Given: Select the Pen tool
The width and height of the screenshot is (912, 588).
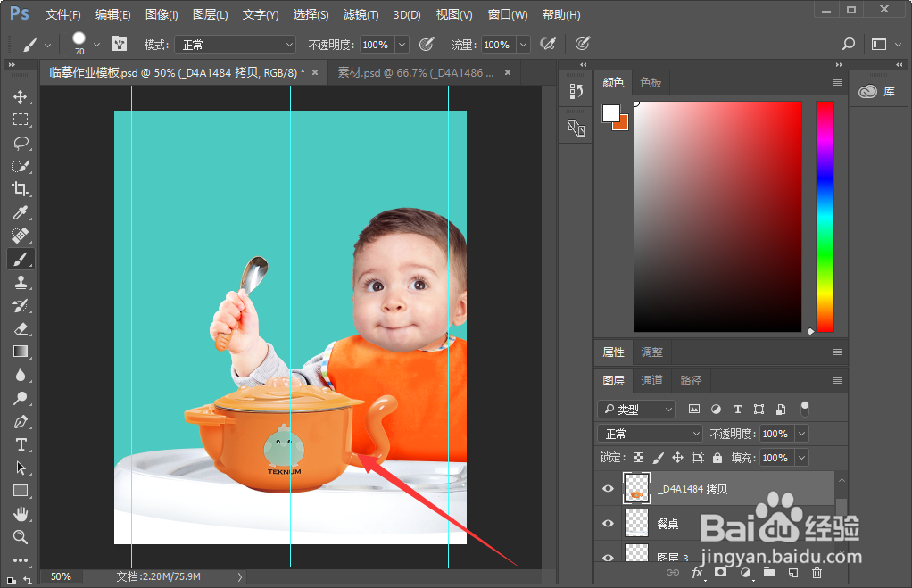Looking at the screenshot, I should 21,421.
